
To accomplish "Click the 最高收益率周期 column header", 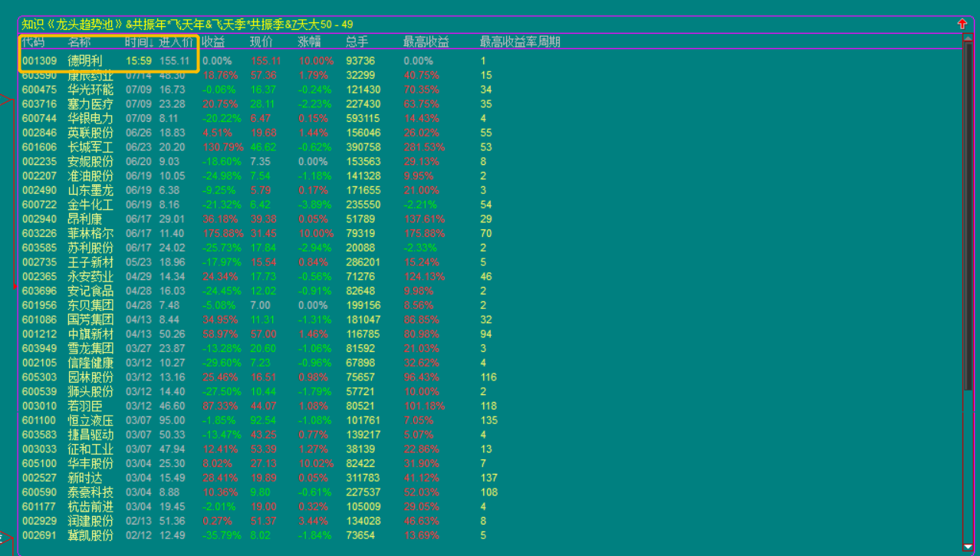I will click(x=520, y=41).
